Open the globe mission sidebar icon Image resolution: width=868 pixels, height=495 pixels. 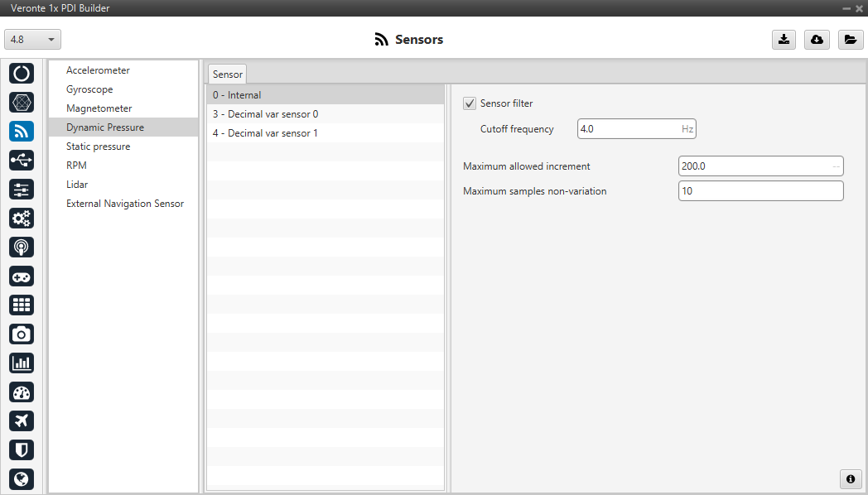pyautogui.click(x=22, y=479)
